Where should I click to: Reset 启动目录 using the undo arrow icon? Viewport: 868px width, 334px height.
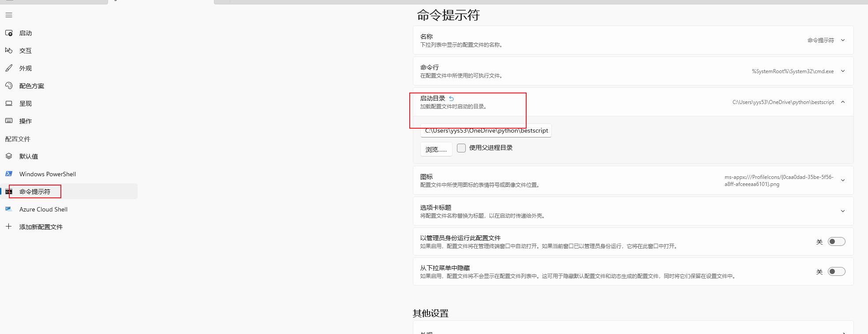pyautogui.click(x=451, y=99)
